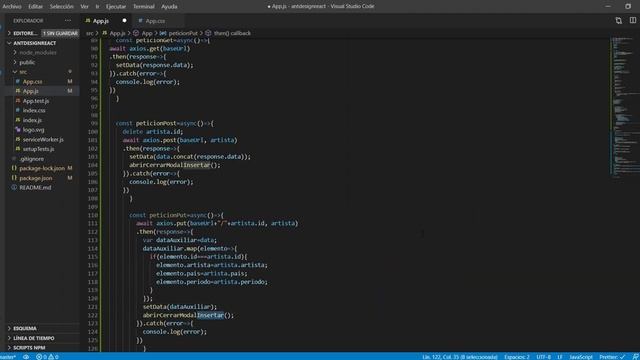Open the Archivo menu
The height and width of the screenshot is (360, 640).
(x=12, y=7)
